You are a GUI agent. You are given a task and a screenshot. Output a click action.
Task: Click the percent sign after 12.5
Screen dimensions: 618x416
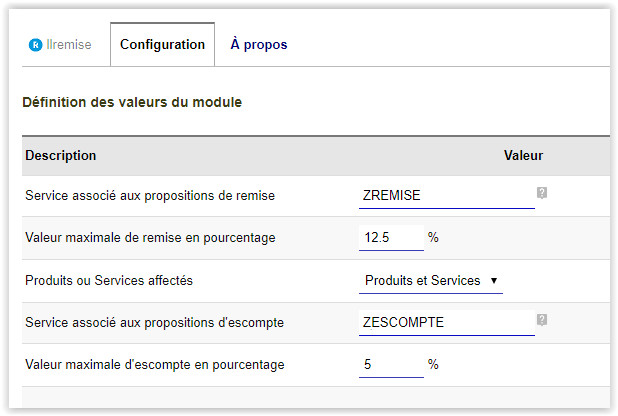click(x=433, y=238)
